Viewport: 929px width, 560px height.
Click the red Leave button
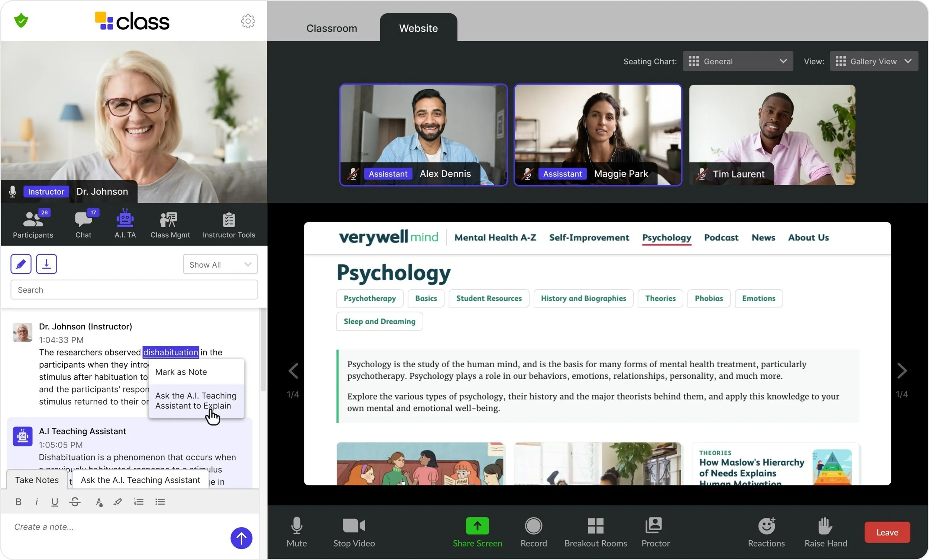[x=887, y=532]
